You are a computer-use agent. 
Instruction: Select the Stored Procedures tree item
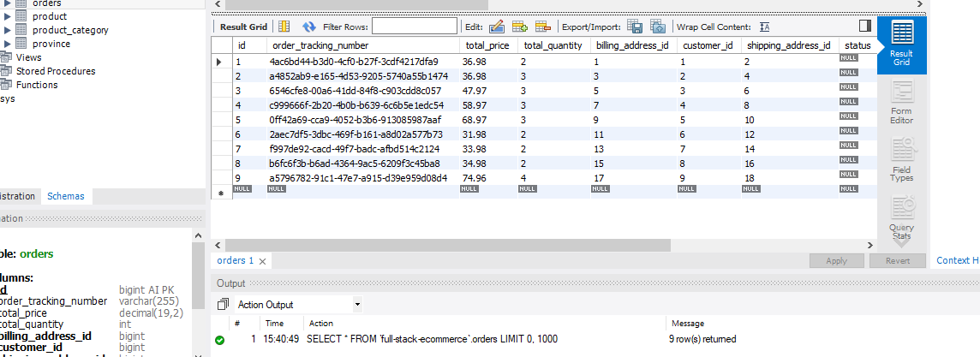coord(55,71)
